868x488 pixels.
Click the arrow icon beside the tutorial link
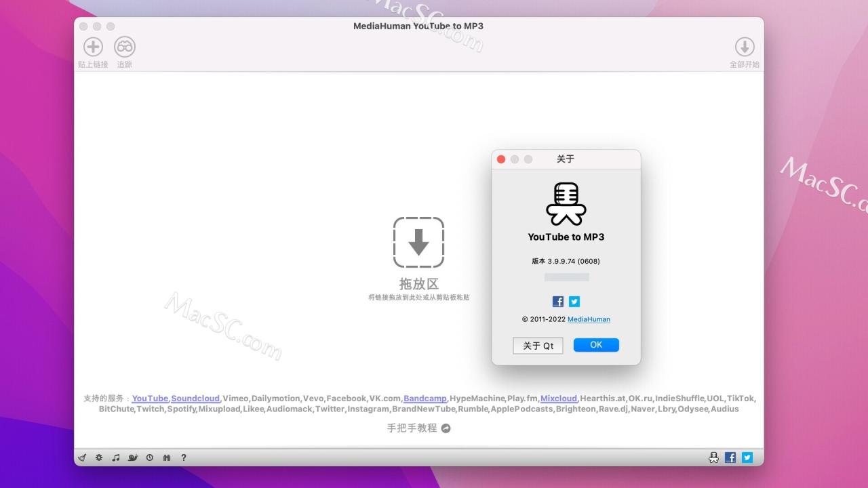point(446,428)
